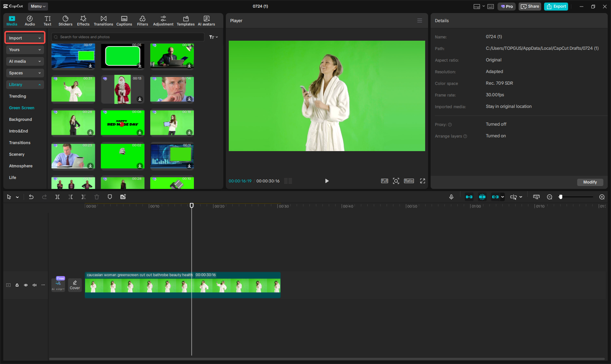Lock the video track
611x364 pixels.
pyautogui.click(x=17, y=285)
